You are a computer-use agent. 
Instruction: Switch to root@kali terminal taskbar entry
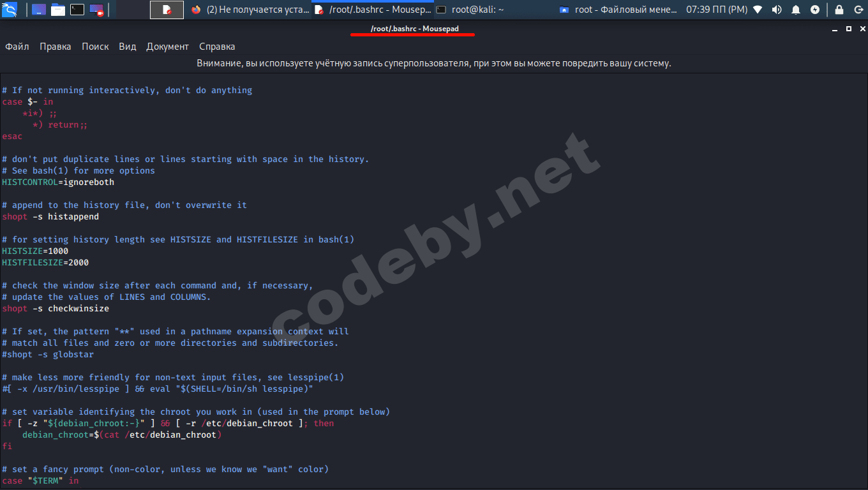click(x=495, y=10)
